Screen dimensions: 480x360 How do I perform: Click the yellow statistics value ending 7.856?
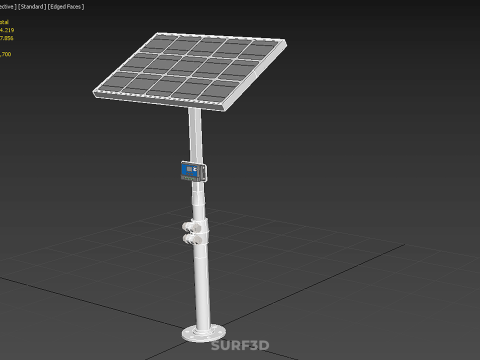tap(7, 38)
